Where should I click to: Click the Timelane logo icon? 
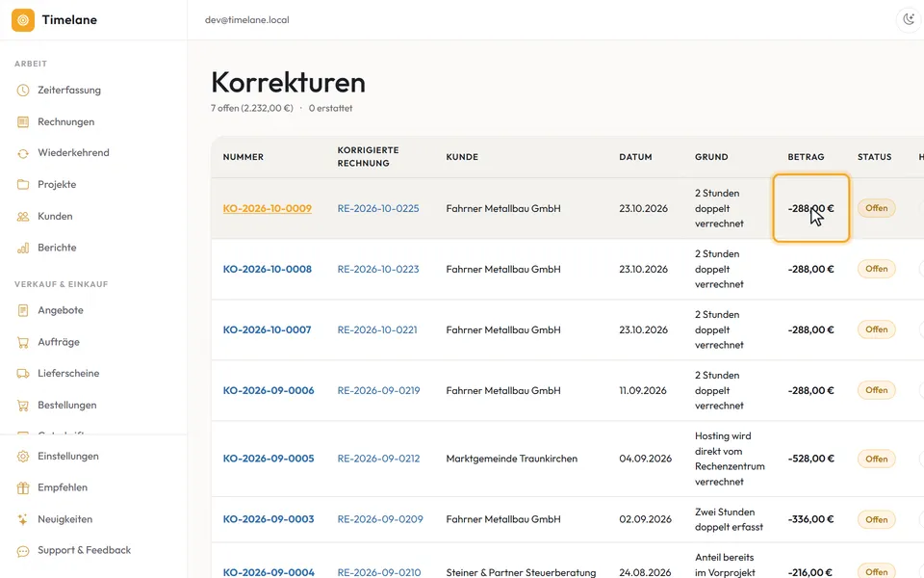click(23, 20)
